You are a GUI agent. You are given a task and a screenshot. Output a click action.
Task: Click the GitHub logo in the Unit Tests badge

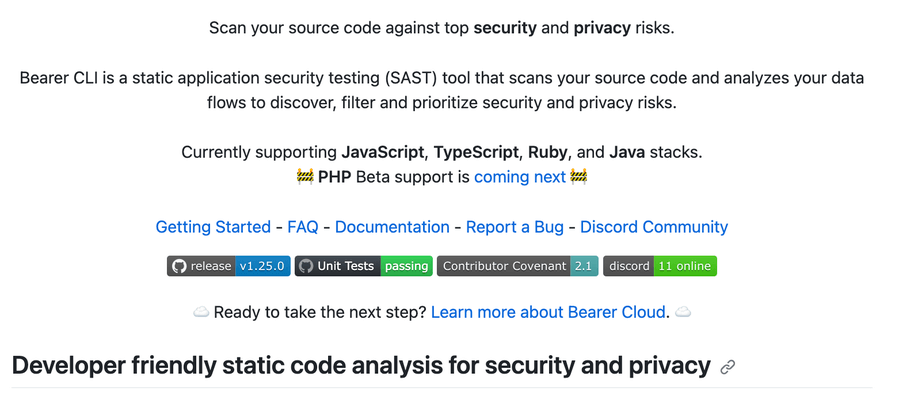[305, 266]
